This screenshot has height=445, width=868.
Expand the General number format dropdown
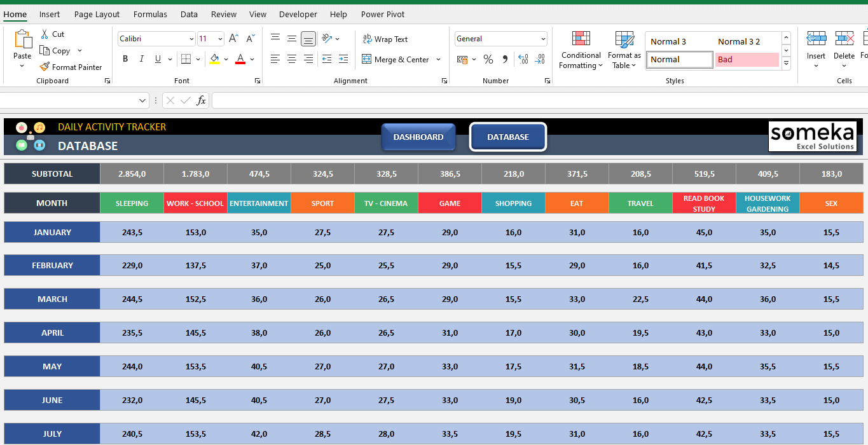543,39
